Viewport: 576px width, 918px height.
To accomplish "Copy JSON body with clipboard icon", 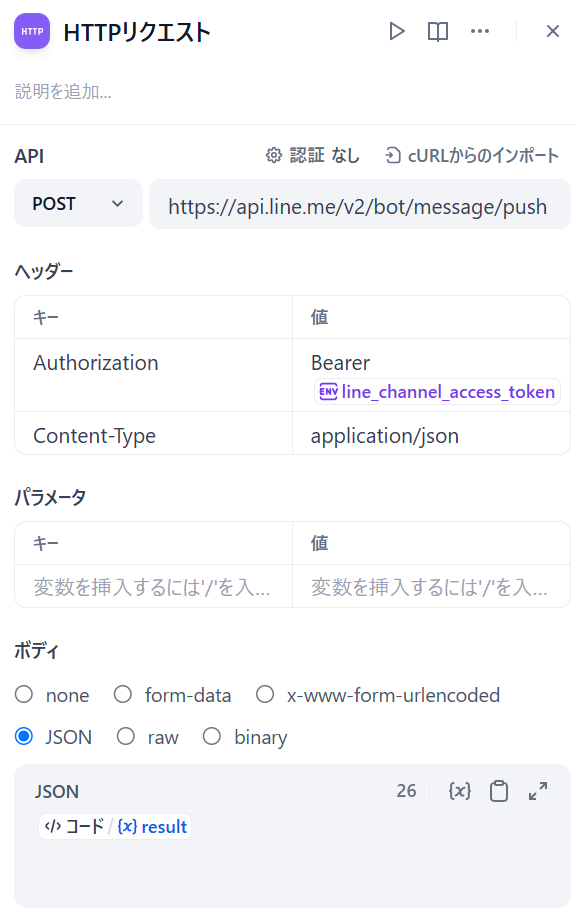I will click(499, 791).
